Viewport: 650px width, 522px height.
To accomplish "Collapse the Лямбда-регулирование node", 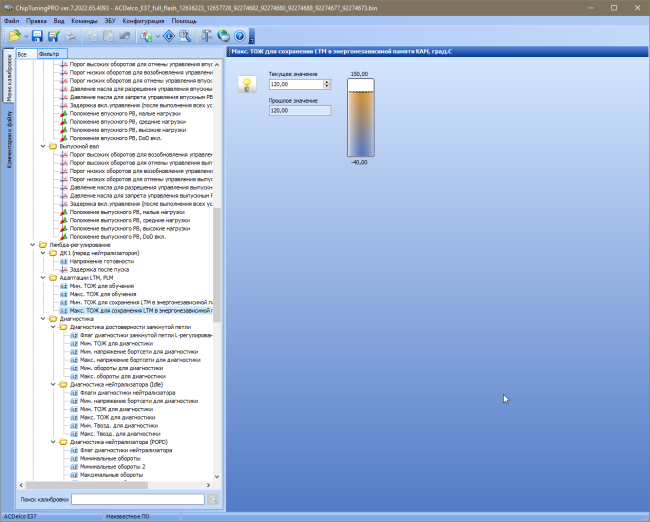I will point(32,245).
